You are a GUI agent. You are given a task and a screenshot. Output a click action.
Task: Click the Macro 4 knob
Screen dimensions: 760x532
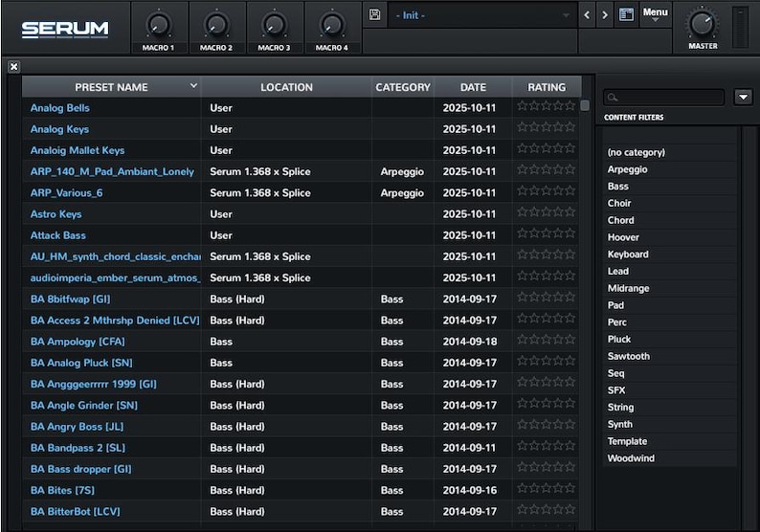pyautogui.click(x=331, y=25)
